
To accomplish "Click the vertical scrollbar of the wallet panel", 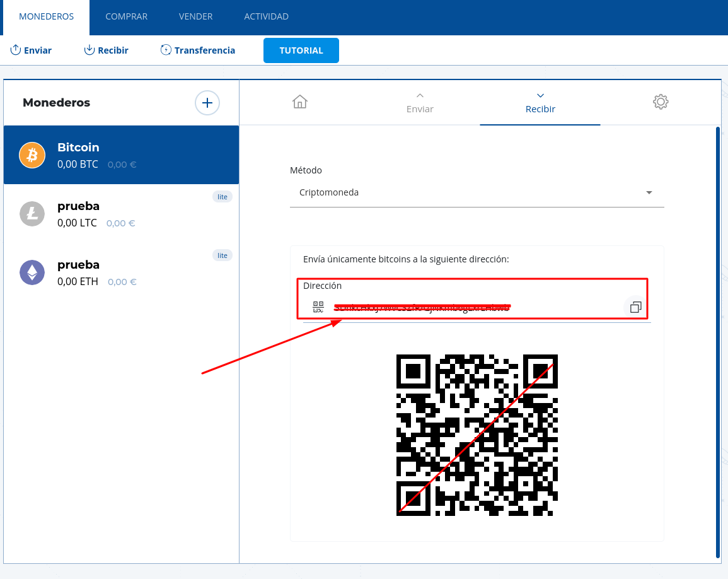I will 718,342.
